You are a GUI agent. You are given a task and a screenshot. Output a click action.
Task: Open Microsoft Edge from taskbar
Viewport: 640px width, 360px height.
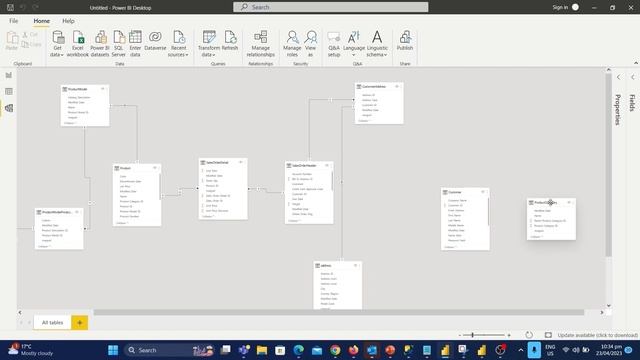298,350
